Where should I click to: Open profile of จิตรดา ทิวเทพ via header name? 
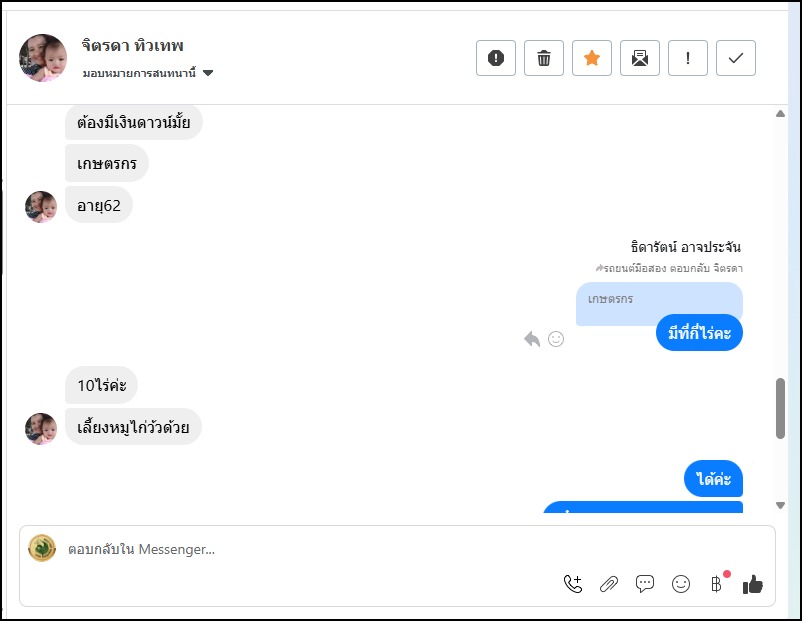(x=132, y=46)
